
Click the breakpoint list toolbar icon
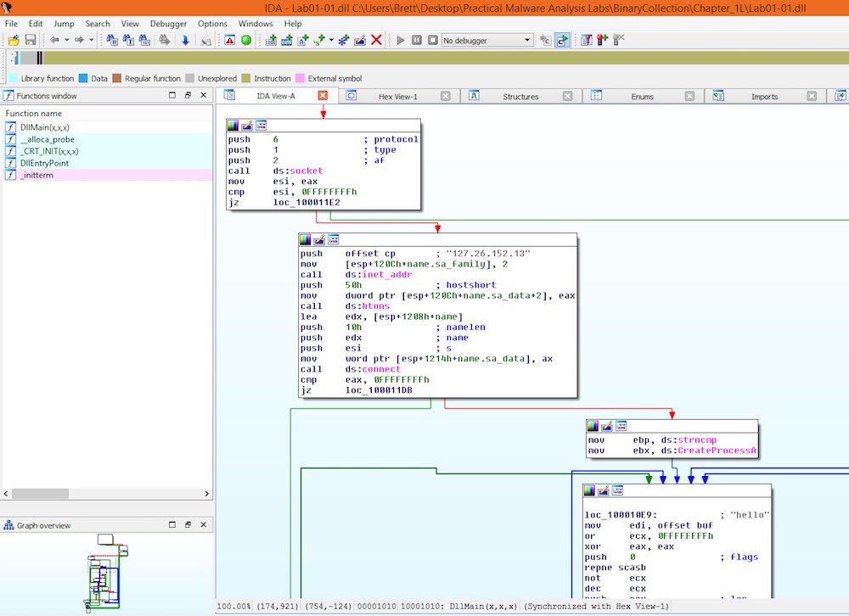587,40
